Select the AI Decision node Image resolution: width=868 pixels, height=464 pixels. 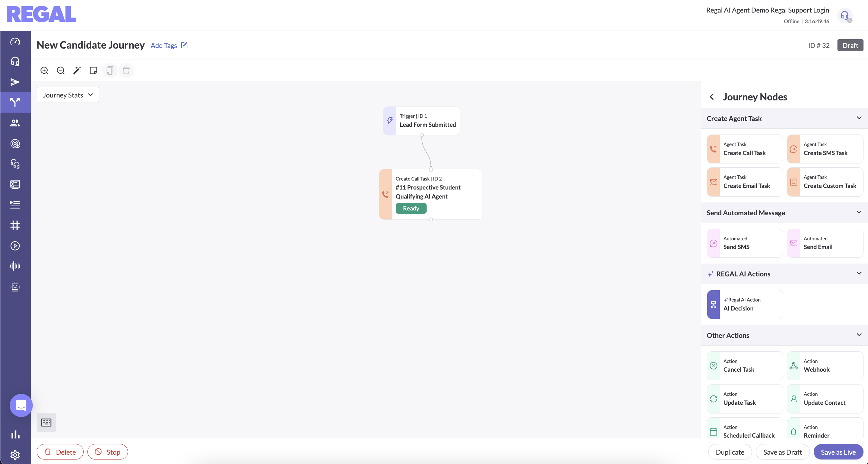745,304
